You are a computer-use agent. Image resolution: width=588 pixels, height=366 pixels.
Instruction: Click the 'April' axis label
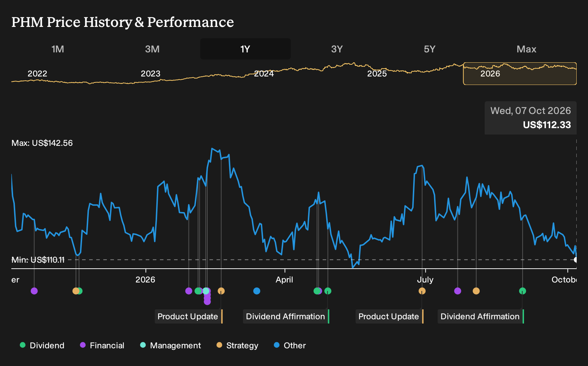284,280
